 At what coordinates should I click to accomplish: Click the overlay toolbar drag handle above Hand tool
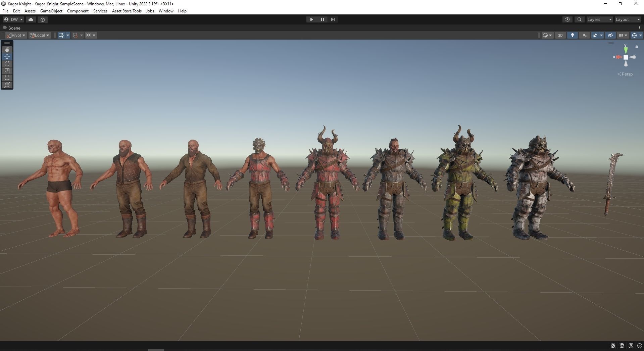click(7, 43)
